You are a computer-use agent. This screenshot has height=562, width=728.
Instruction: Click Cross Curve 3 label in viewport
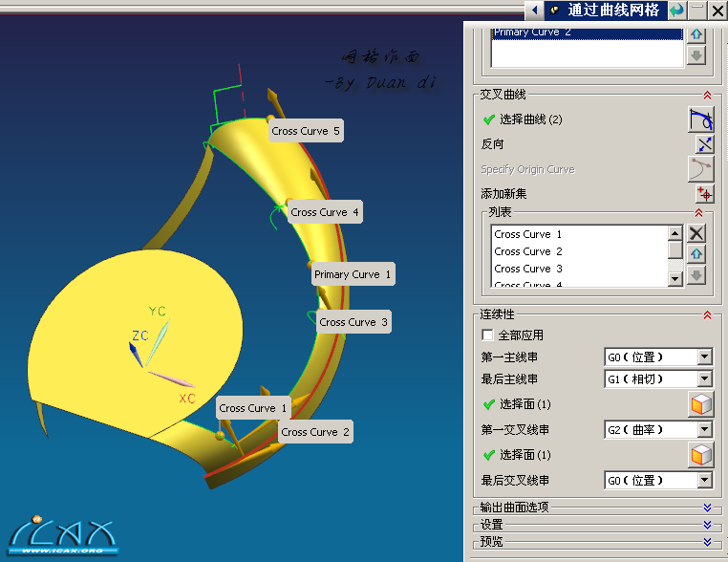point(353,322)
